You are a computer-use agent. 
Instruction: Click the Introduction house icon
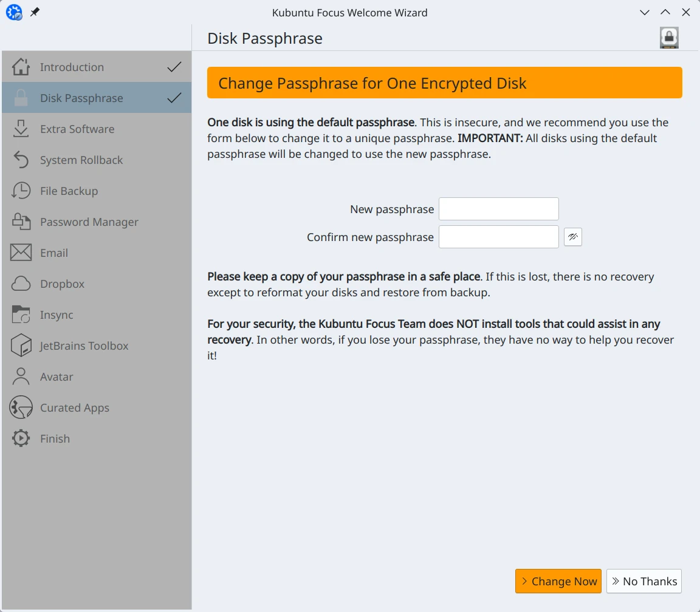pos(21,67)
